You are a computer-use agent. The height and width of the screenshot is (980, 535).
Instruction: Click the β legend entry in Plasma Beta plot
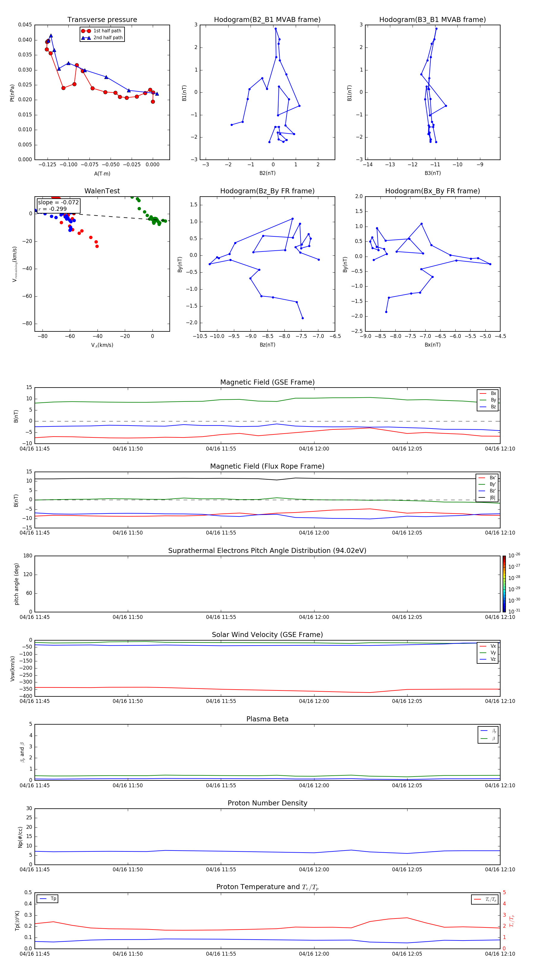point(488,739)
